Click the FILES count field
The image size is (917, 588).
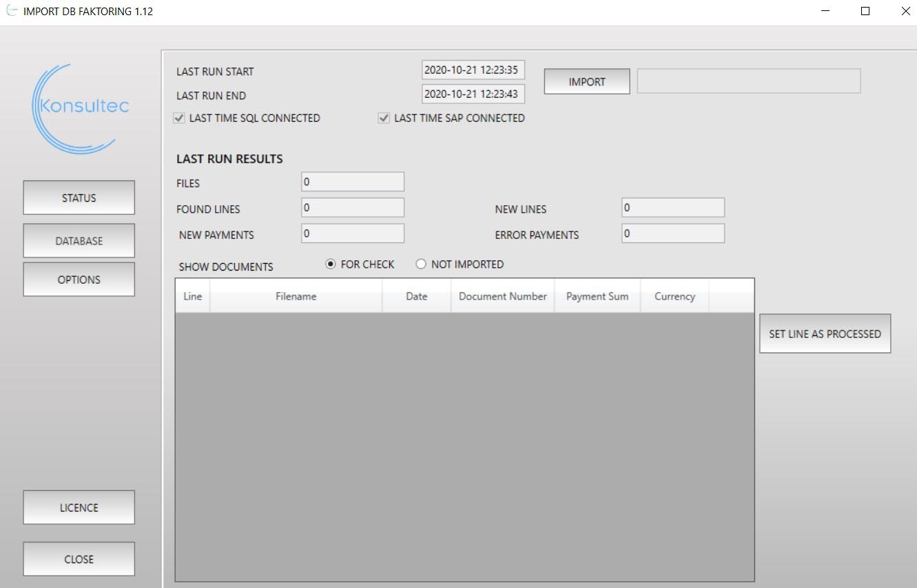point(353,182)
